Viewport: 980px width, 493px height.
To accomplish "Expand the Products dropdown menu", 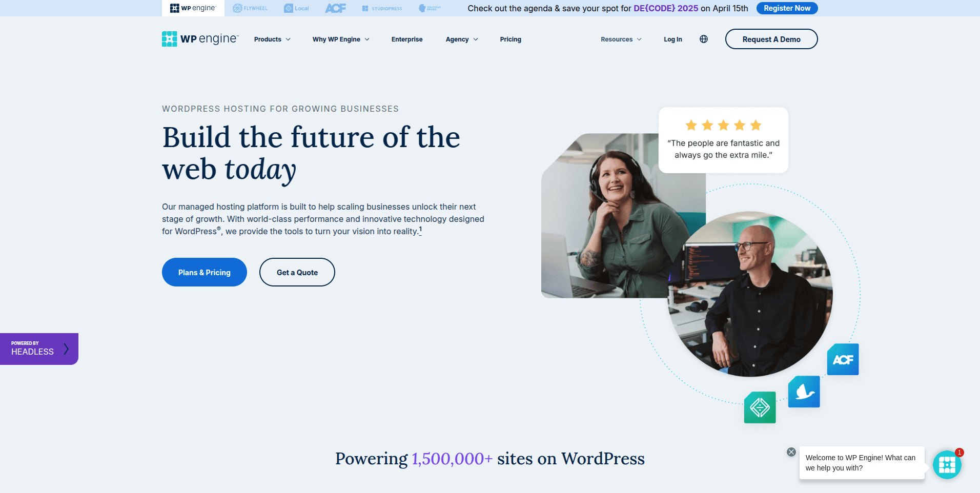I will (272, 39).
